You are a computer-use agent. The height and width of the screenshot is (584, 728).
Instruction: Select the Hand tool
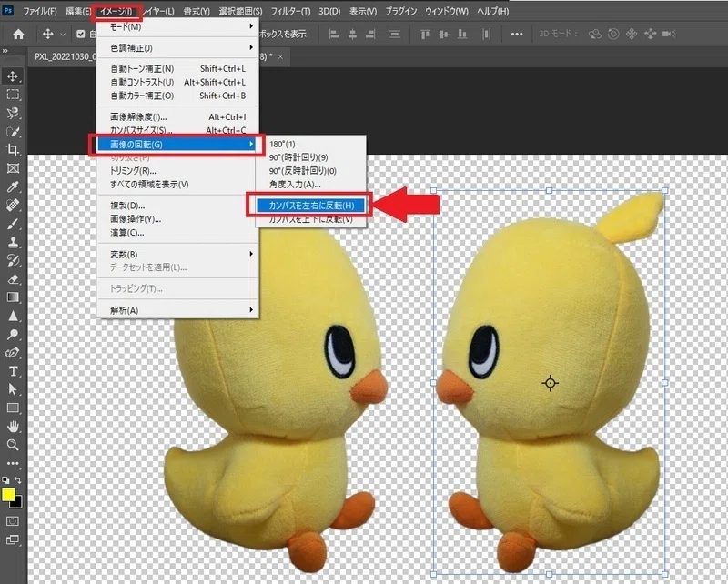click(x=13, y=427)
